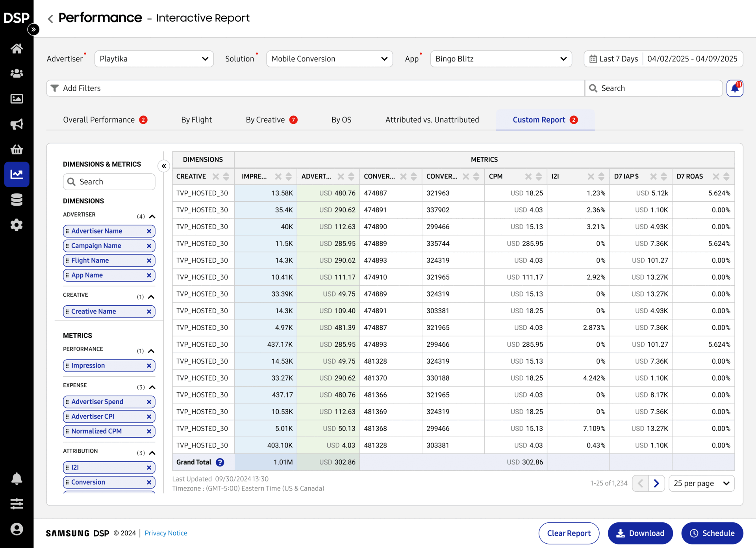Click the database stack sidebar icon

click(17, 200)
